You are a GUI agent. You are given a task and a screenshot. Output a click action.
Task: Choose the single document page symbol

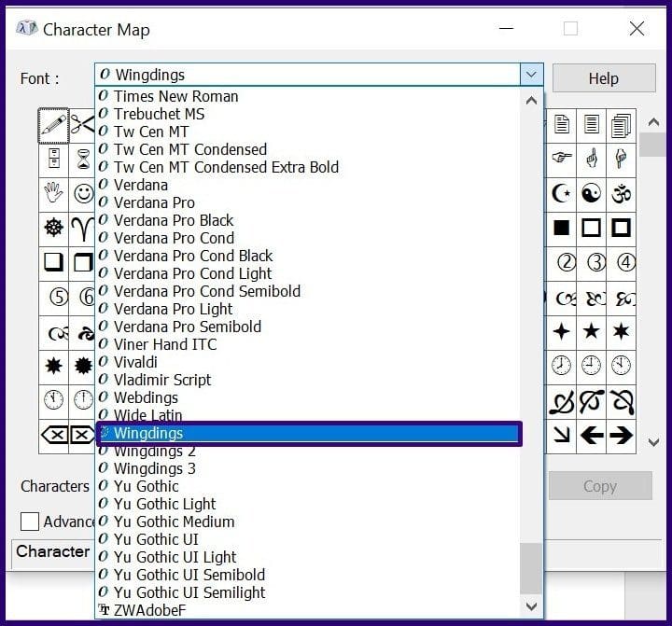(x=562, y=125)
